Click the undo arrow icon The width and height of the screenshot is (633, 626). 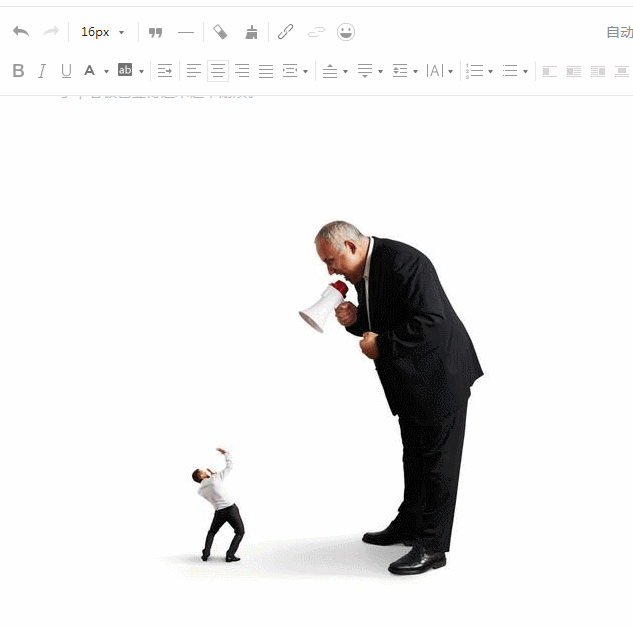tap(21, 31)
